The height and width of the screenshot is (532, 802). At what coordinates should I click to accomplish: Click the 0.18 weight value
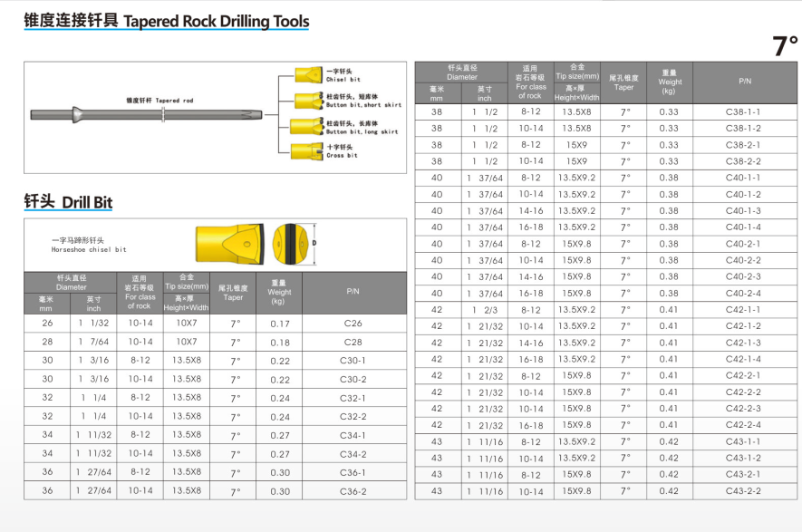[x=280, y=343]
